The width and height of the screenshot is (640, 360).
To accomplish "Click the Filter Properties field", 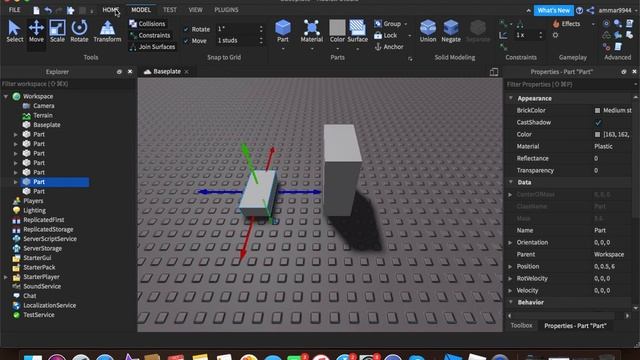I will [x=571, y=84].
